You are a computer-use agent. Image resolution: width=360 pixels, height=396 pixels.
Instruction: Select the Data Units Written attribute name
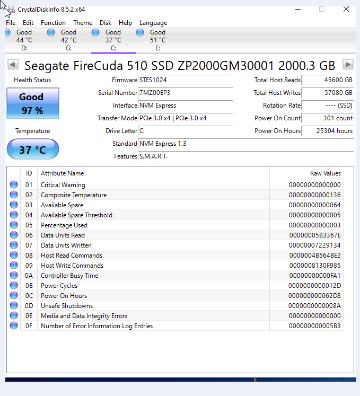click(x=66, y=245)
